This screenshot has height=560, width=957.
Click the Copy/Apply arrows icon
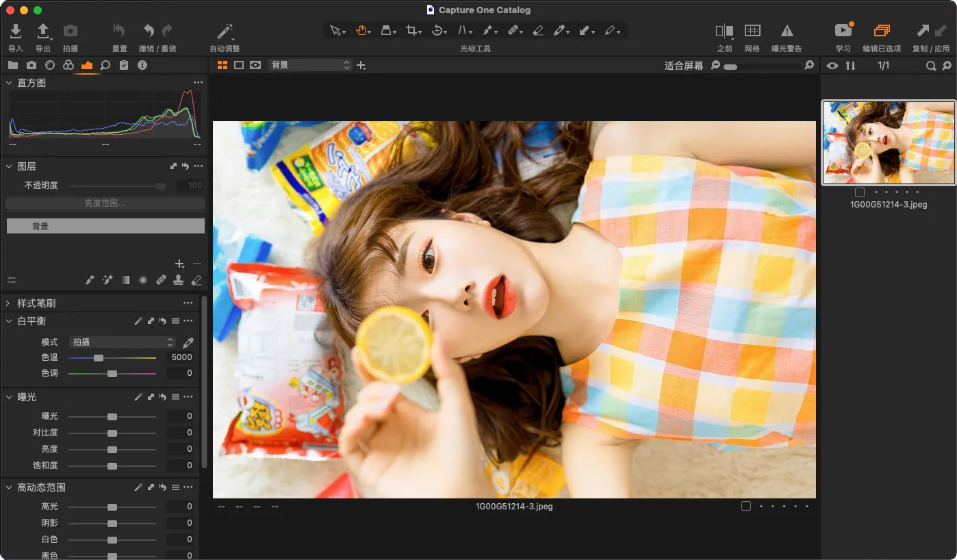(x=930, y=31)
